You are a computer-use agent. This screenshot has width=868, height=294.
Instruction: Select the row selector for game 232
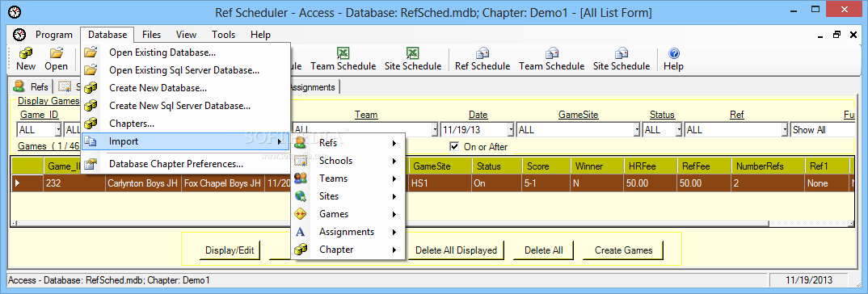coord(27,183)
